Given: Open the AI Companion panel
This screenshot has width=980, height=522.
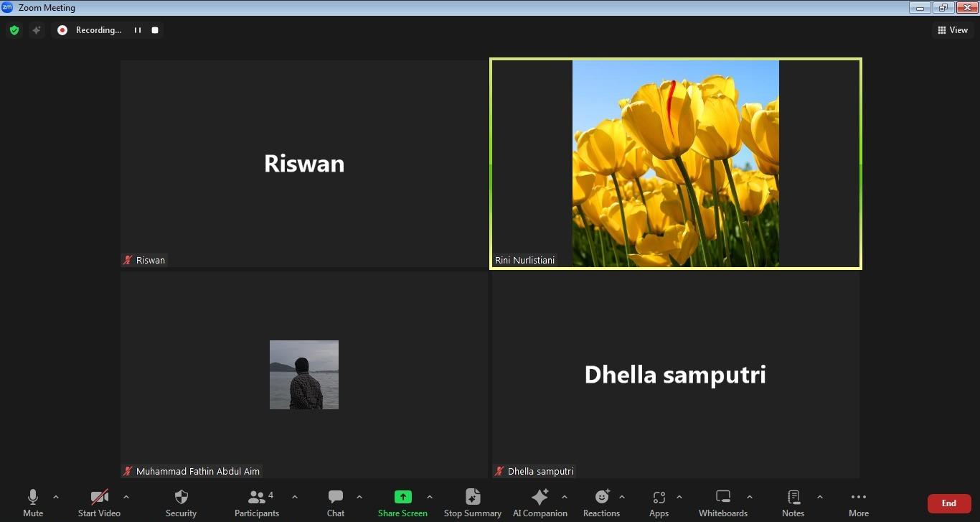Looking at the screenshot, I should coord(540,503).
